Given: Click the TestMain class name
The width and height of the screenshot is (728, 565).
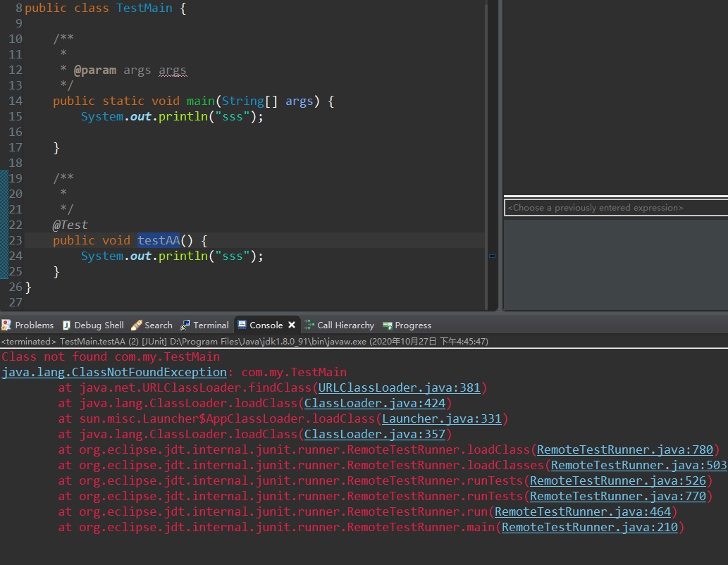Looking at the screenshot, I should [x=144, y=8].
